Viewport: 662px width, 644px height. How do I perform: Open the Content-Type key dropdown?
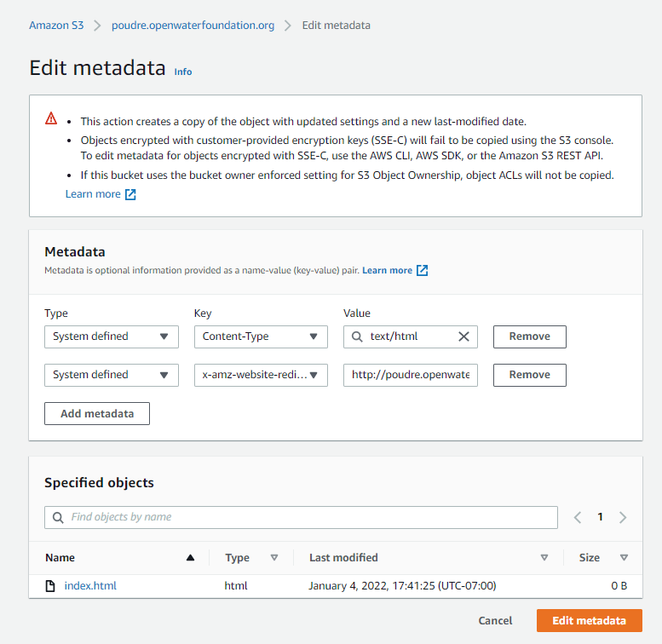261,336
